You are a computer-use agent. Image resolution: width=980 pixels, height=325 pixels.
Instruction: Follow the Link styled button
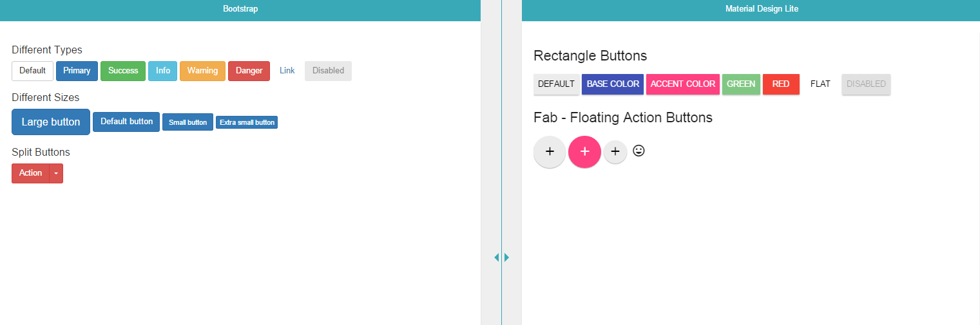tap(287, 71)
